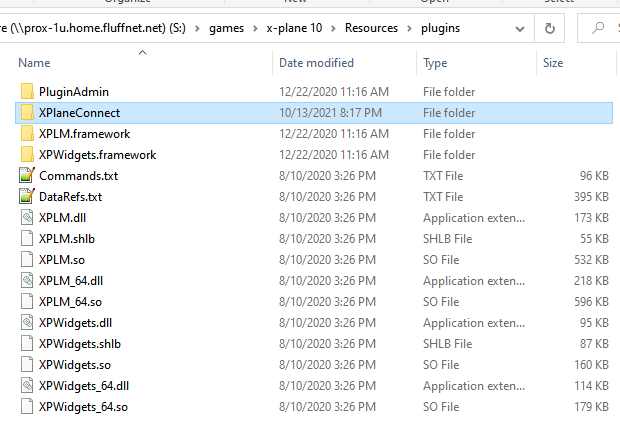The image size is (620, 423).
Task: Select the XPWidgets.dll file name
Action: click(75, 323)
